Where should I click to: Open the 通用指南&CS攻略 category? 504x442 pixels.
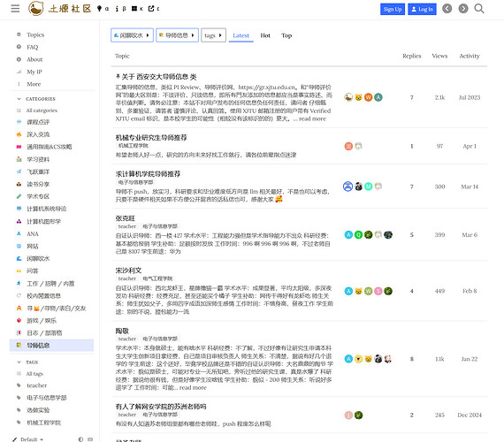click(x=50, y=147)
